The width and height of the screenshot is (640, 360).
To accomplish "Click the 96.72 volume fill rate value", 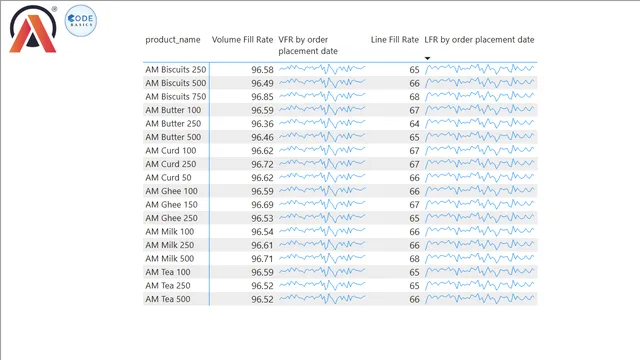I will pyautogui.click(x=262, y=164).
